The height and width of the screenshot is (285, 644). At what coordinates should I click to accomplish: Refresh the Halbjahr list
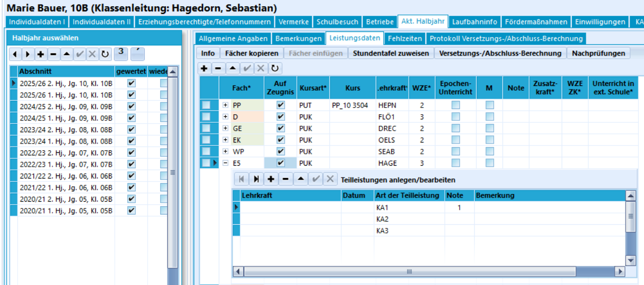click(105, 54)
